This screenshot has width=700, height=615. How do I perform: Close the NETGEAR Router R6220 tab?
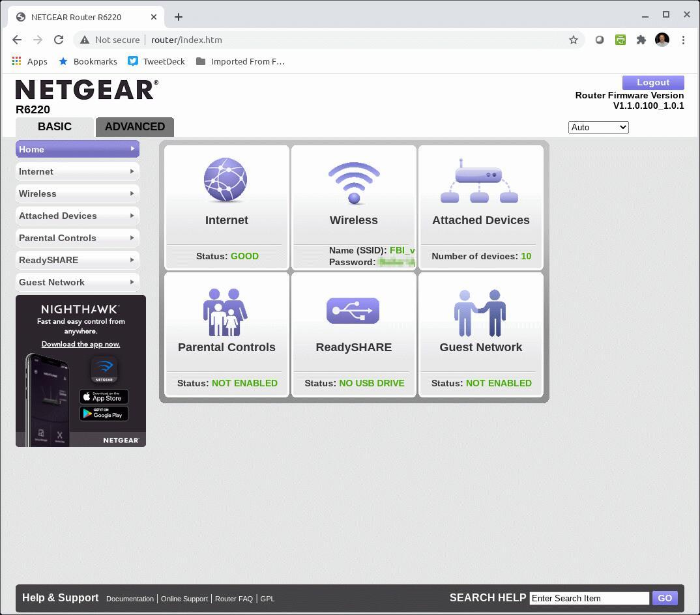154,17
